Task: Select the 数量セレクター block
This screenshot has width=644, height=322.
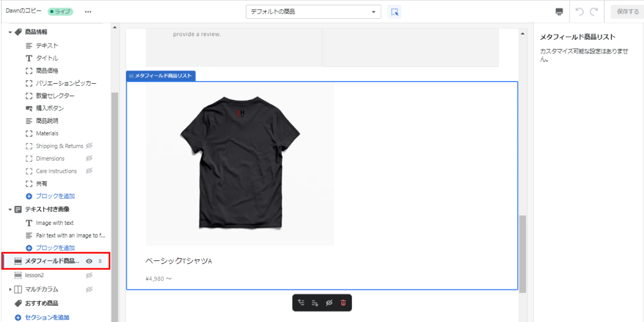Action: tap(56, 96)
